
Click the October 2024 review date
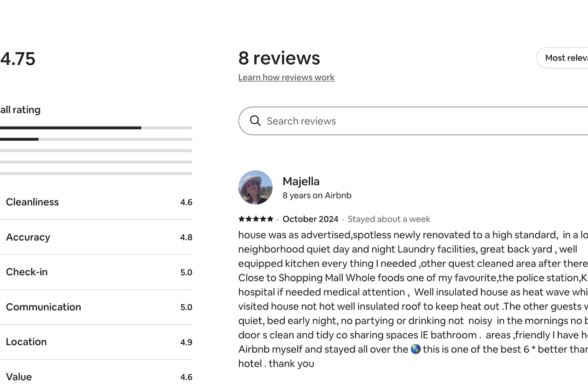pos(310,219)
